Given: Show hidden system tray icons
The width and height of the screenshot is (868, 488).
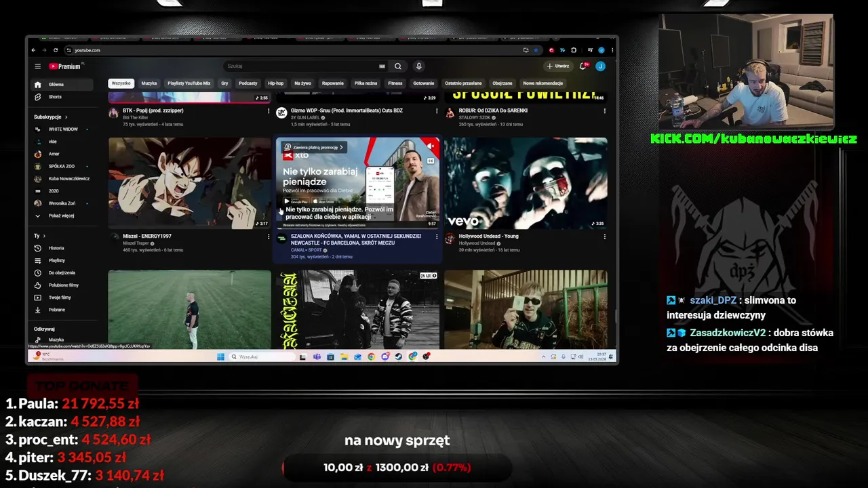Looking at the screenshot, I should tap(545, 357).
